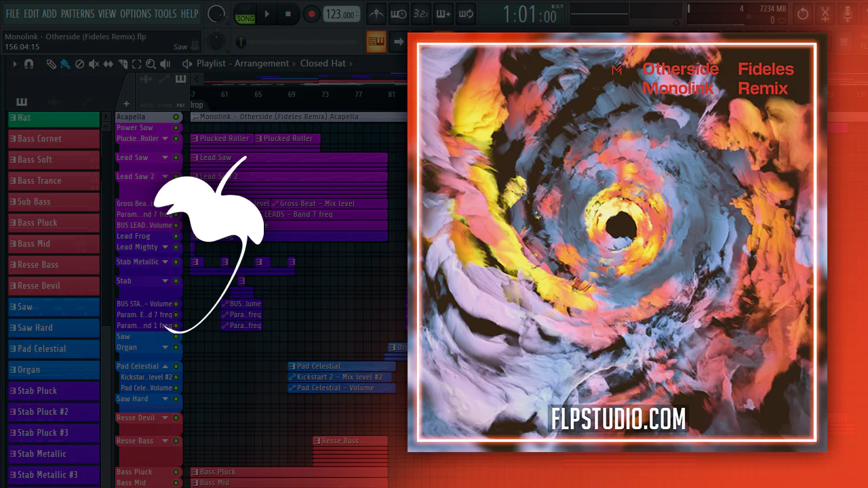Select the Draw pencil tool in playlist toolbar
The width and height of the screenshot is (868, 488).
click(51, 64)
